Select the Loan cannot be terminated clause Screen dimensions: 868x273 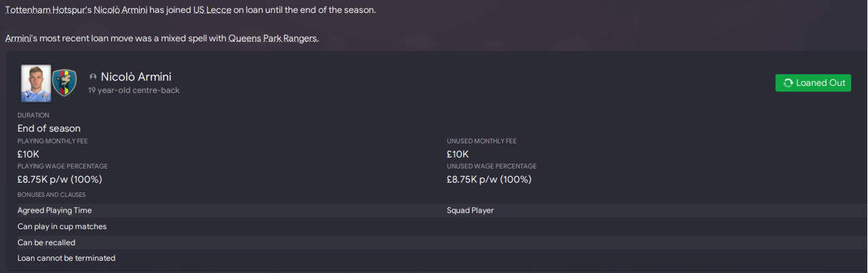tap(66, 258)
